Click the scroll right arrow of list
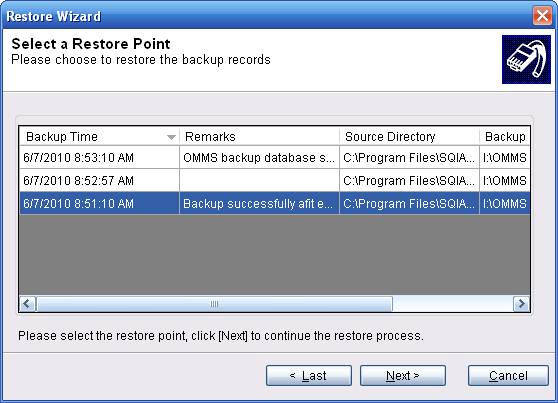Screen dimensions: 558x403 pos(521,304)
